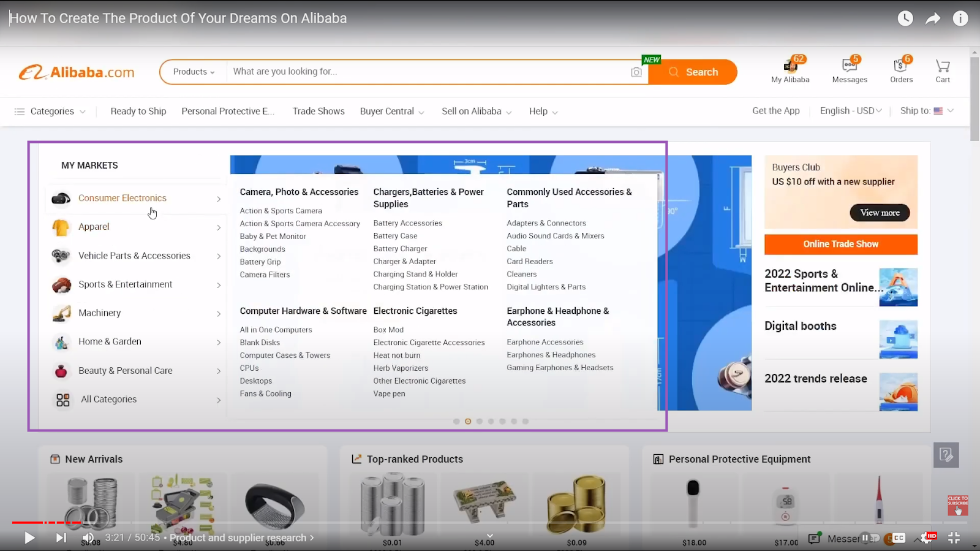
Task: Click the Alibaba.com logo
Action: coord(77,72)
